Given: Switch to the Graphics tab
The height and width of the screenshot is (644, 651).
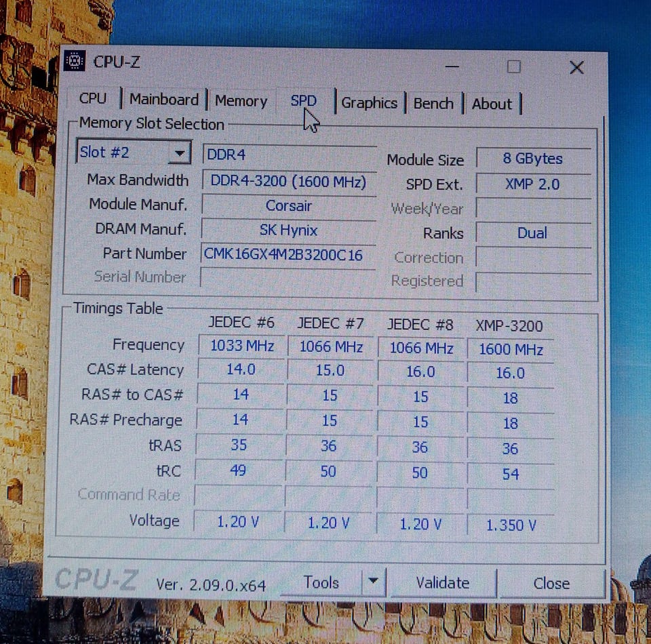Looking at the screenshot, I should (369, 103).
